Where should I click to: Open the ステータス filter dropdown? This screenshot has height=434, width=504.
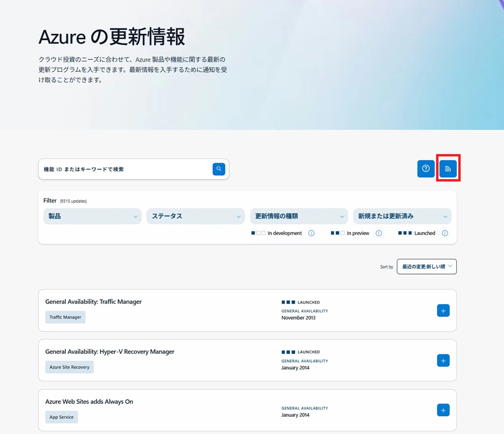[196, 216]
